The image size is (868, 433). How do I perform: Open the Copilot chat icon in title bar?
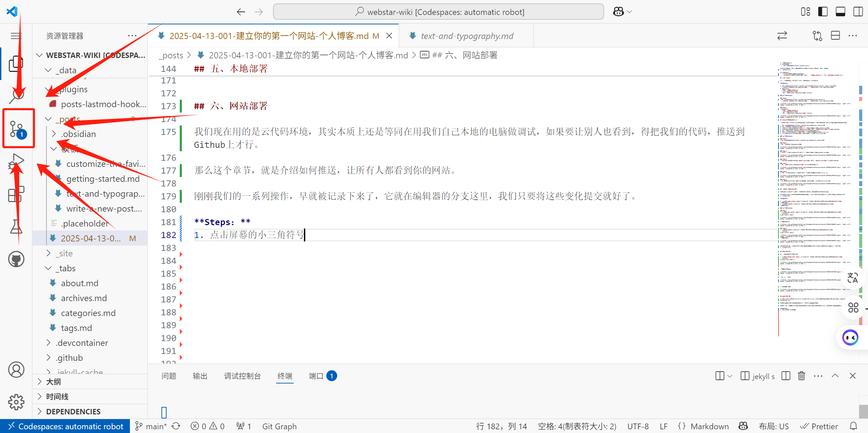[618, 12]
